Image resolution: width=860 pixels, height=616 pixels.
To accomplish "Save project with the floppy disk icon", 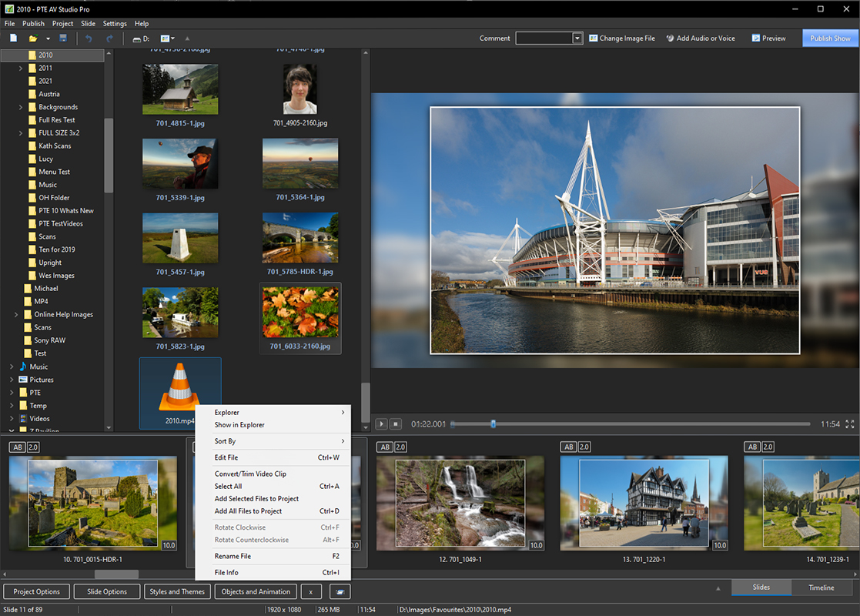I will point(63,38).
